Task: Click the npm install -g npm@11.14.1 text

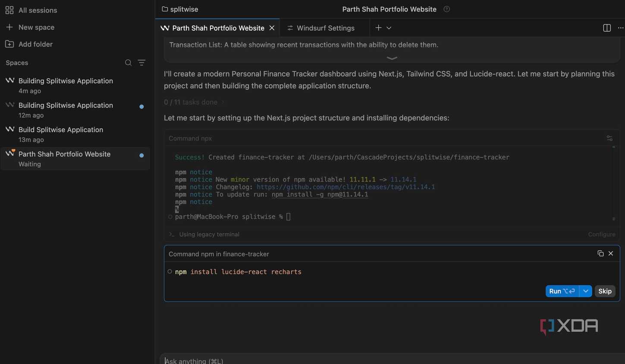Action: (320, 195)
